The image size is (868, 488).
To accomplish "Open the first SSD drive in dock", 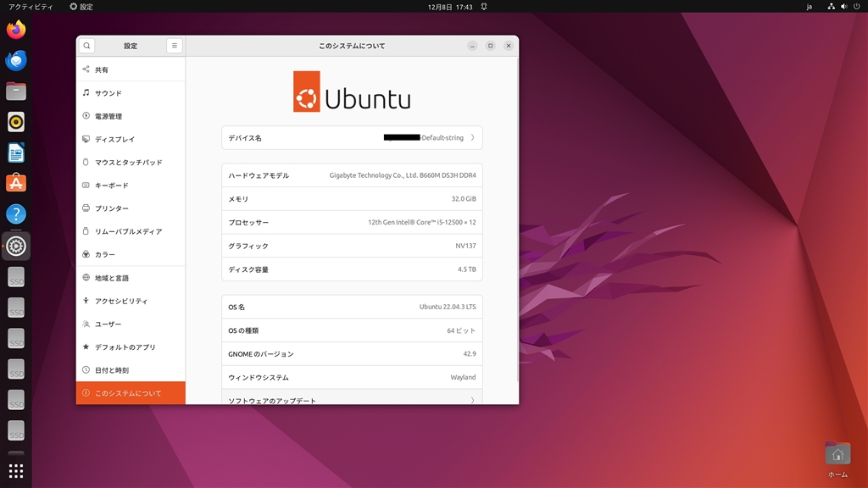I will coord(16,277).
